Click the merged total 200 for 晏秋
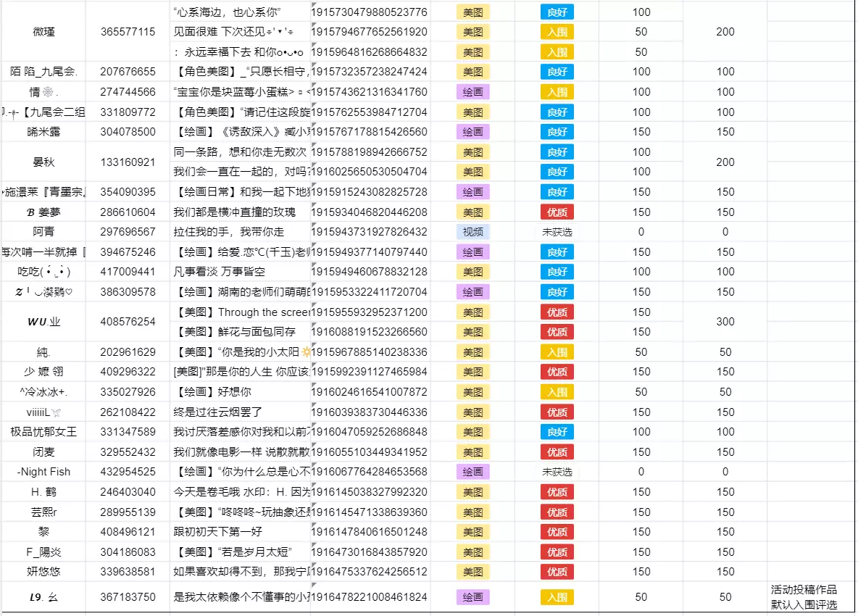This screenshot has width=858, height=616. point(725,162)
